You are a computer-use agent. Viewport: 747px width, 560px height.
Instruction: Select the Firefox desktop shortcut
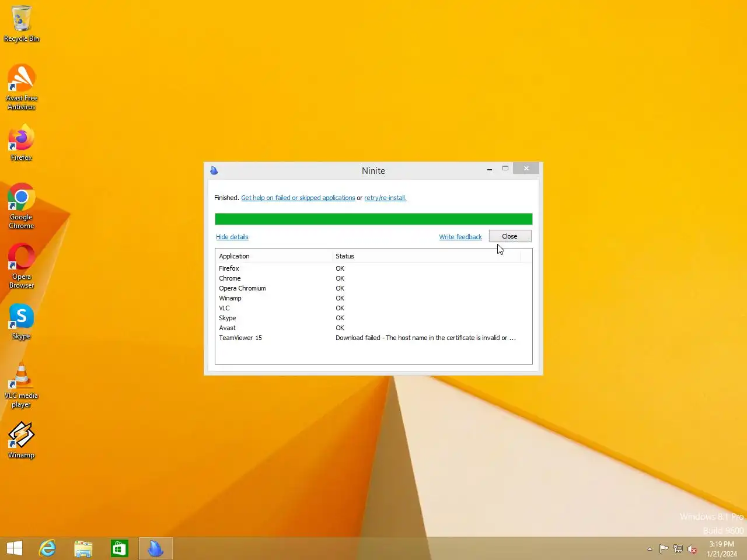(22, 142)
